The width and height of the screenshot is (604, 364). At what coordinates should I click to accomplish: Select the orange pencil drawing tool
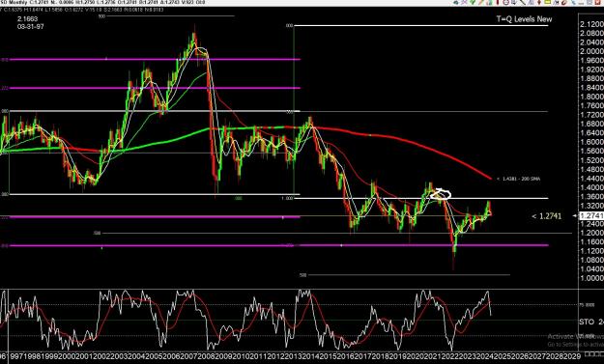pos(480,2)
